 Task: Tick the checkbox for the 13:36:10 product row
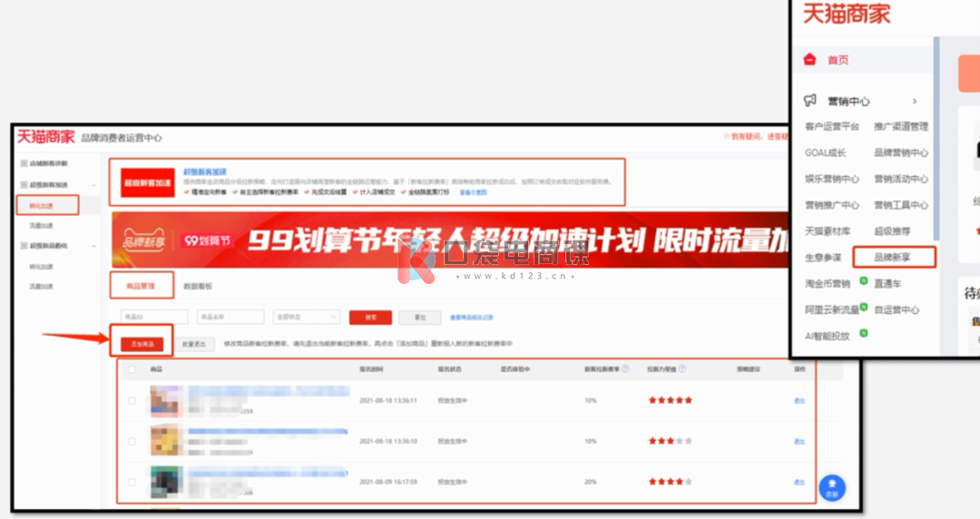coord(132,441)
